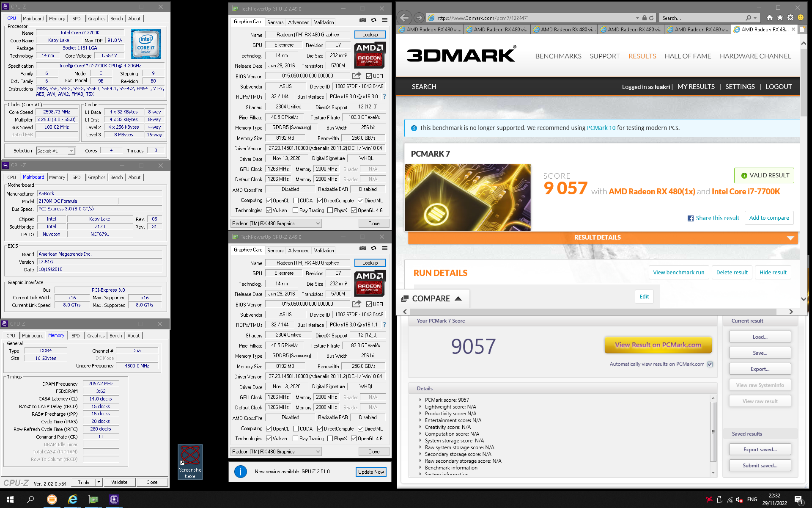The width and height of the screenshot is (812, 508).
Task: Click the refresh icon in upper GPU-Z window
Action: (373, 20)
